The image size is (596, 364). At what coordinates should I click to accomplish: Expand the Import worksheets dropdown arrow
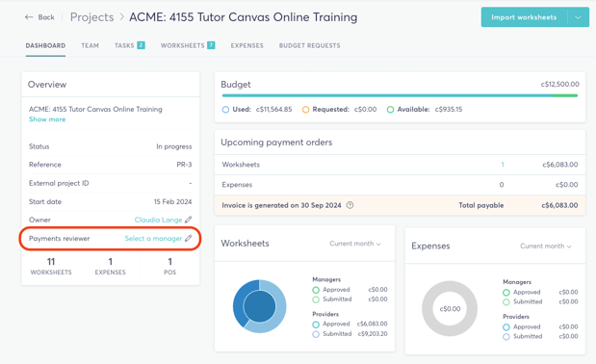[x=578, y=17]
